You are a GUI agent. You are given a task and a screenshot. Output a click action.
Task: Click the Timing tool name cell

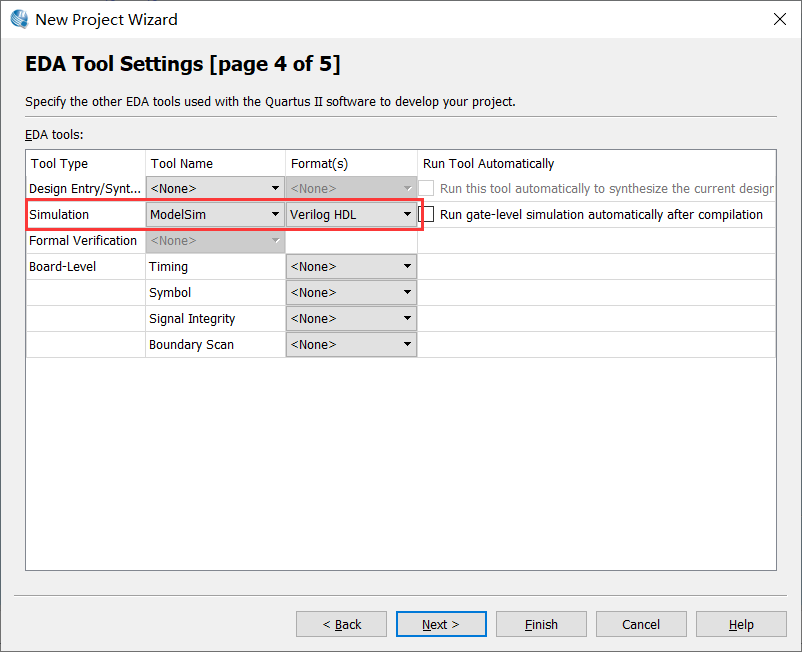215,266
